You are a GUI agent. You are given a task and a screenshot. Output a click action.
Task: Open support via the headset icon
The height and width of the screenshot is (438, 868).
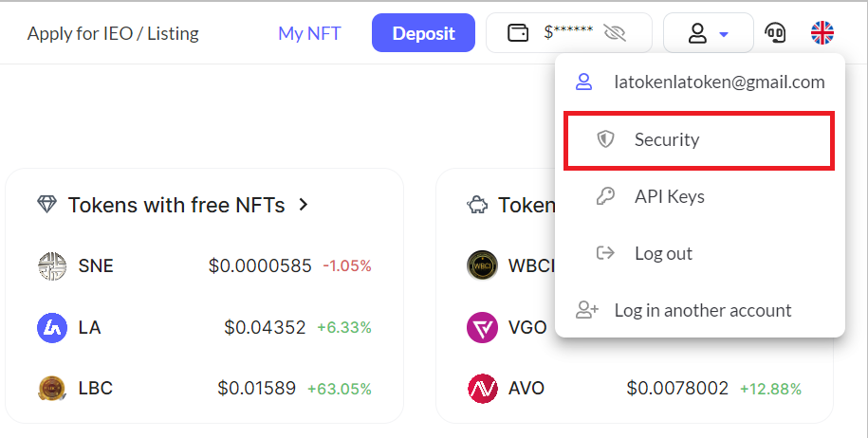pos(775,34)
